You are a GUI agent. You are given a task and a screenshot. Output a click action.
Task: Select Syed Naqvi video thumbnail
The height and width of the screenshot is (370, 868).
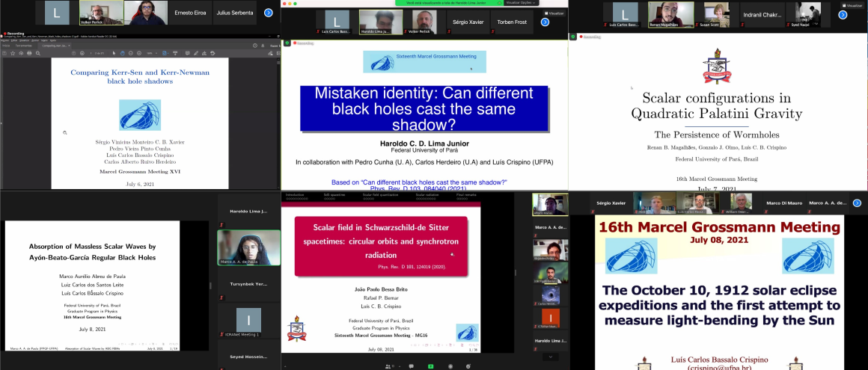808,15
